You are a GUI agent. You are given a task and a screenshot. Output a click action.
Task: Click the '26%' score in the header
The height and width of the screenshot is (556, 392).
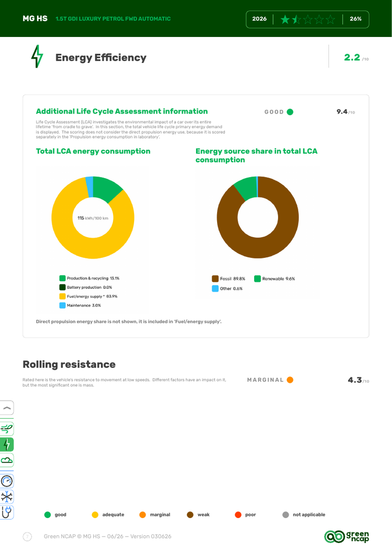coord(356,19)
